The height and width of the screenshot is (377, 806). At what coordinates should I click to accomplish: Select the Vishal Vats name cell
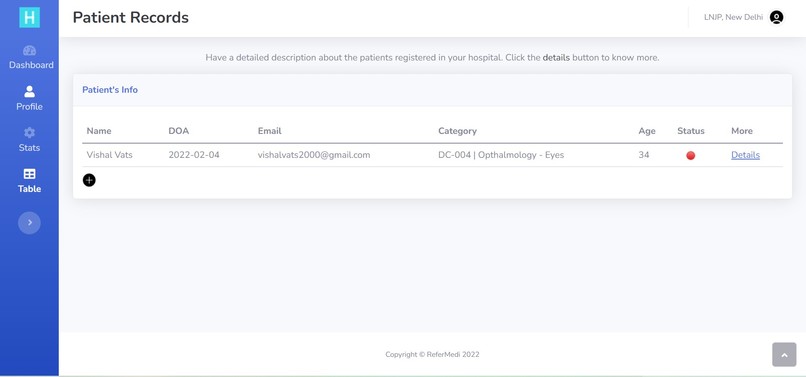coord(109,155)
